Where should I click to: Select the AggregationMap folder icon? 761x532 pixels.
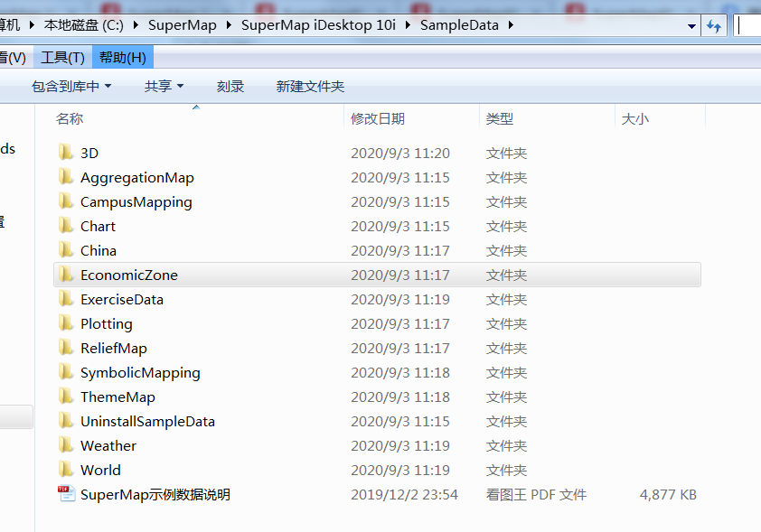pyautogui.click(x=65, y=176)
